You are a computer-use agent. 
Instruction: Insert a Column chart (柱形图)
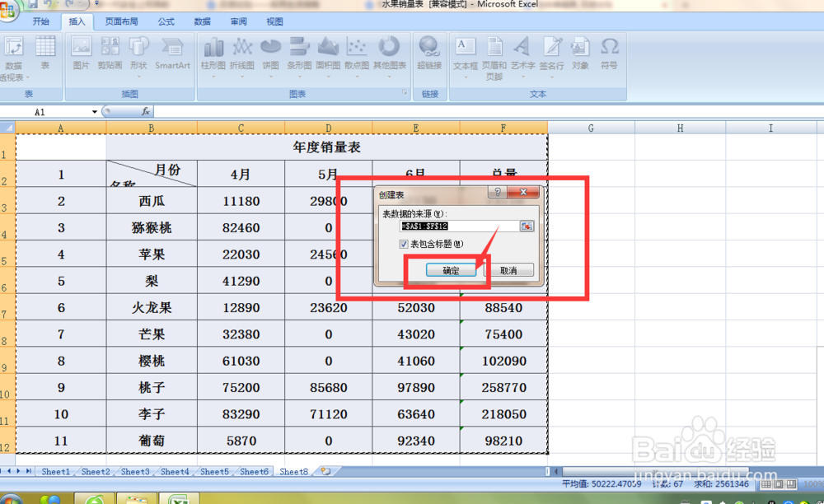213,57
